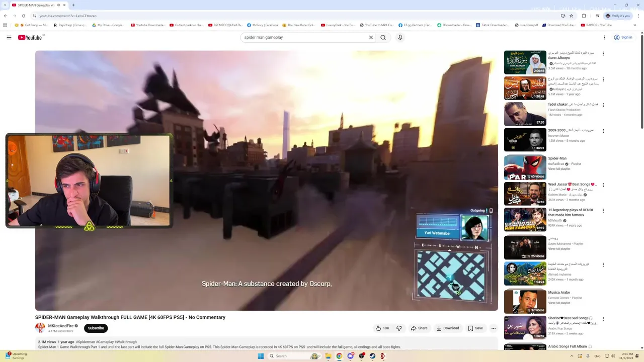
Task: Open the browser extensions puzzle icon
Action: (584, 16)
